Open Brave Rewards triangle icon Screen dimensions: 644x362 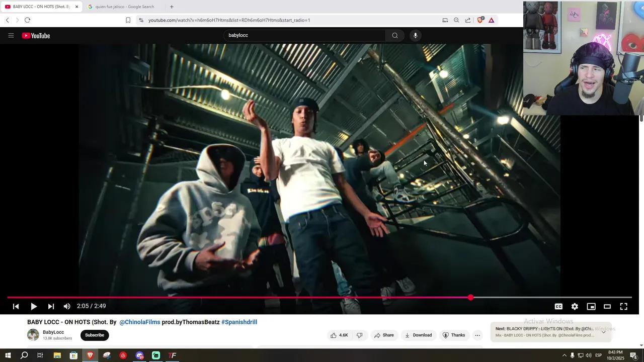pyautogui.click(x=491, y=20)
